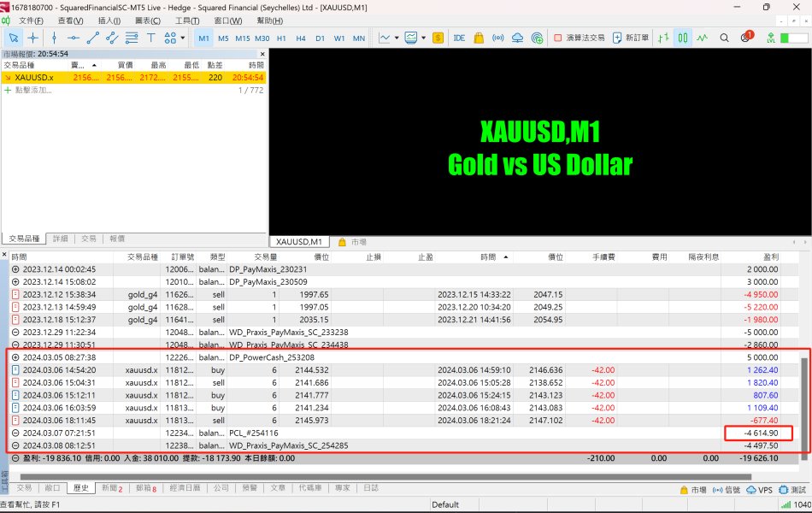Screen dimensions: 812x513
Task: Open the shapes tool dropdown arrow
Action: [x=182, y=38]
